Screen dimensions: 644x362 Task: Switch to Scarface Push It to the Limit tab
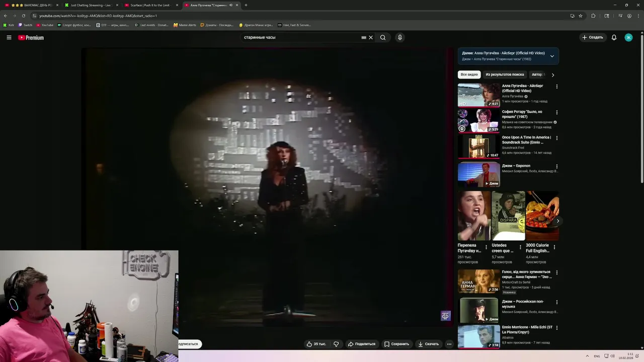point(150,5)
